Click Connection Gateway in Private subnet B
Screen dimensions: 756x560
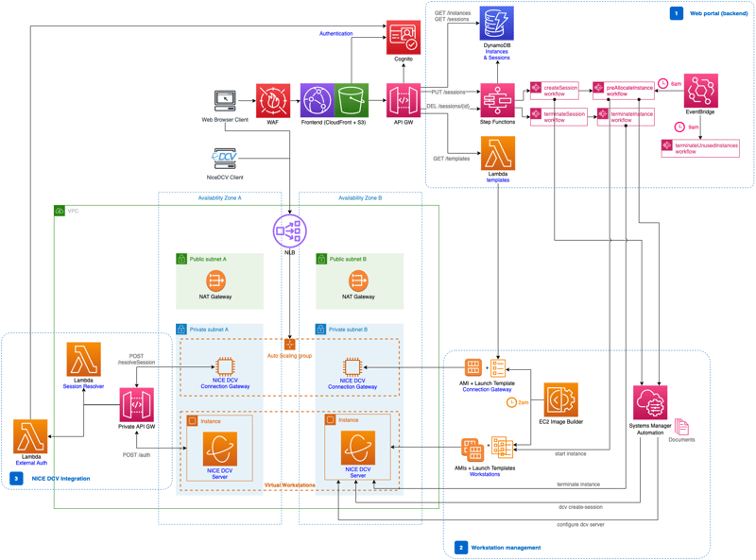click(x=352, y=366)
